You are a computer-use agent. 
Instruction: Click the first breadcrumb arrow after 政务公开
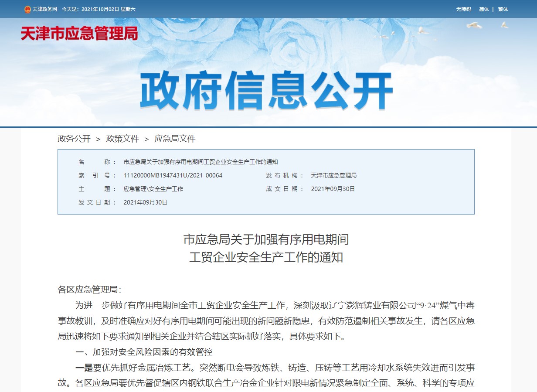click(x=99, y=139)
